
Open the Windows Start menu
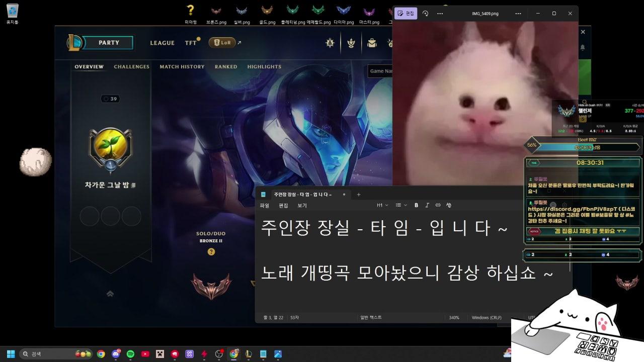11,354
